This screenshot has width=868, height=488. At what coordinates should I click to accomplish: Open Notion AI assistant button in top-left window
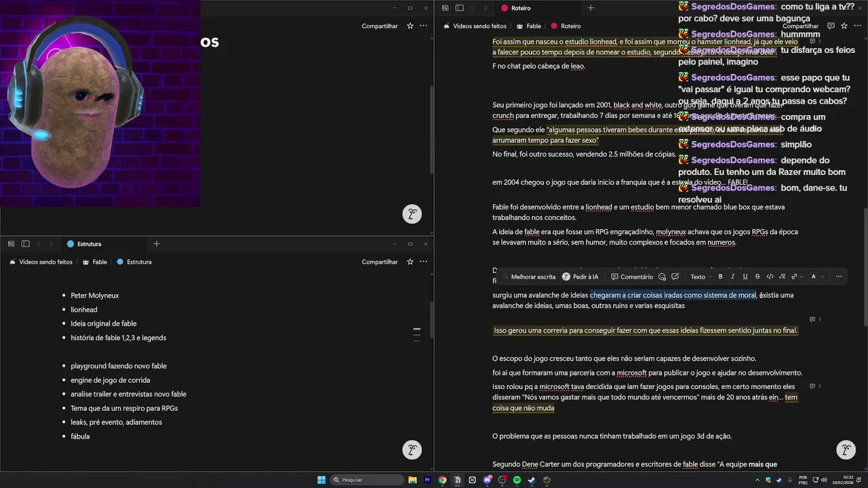point(412,215)
